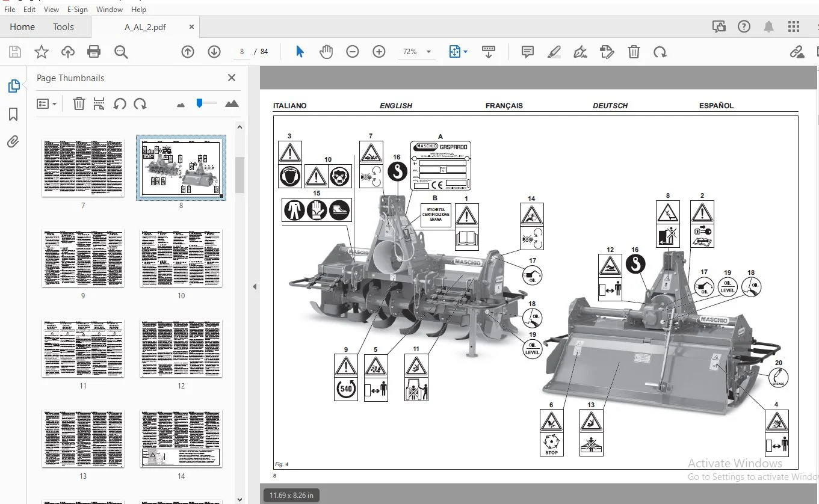View notifications bell
The width and height of the screenshot is (819, 504).
768,26
